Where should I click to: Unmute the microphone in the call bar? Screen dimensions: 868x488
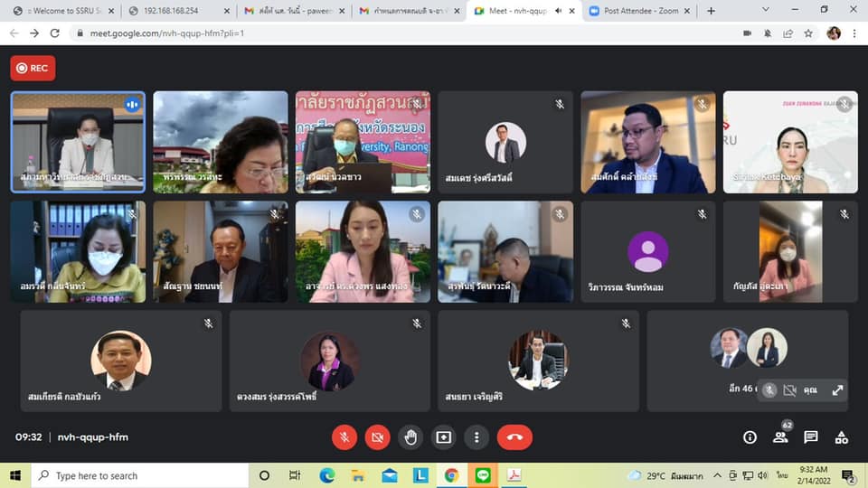coord(344,437)
